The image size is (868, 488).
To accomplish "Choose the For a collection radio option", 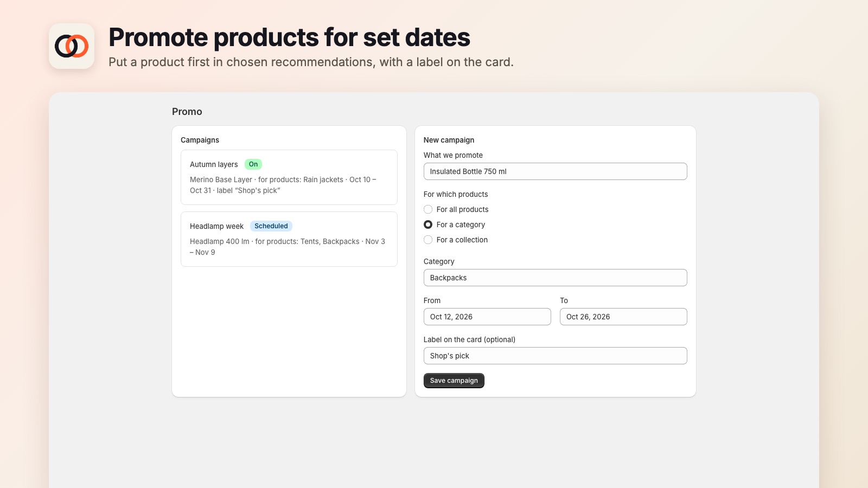I will click(x=428, y=240).
